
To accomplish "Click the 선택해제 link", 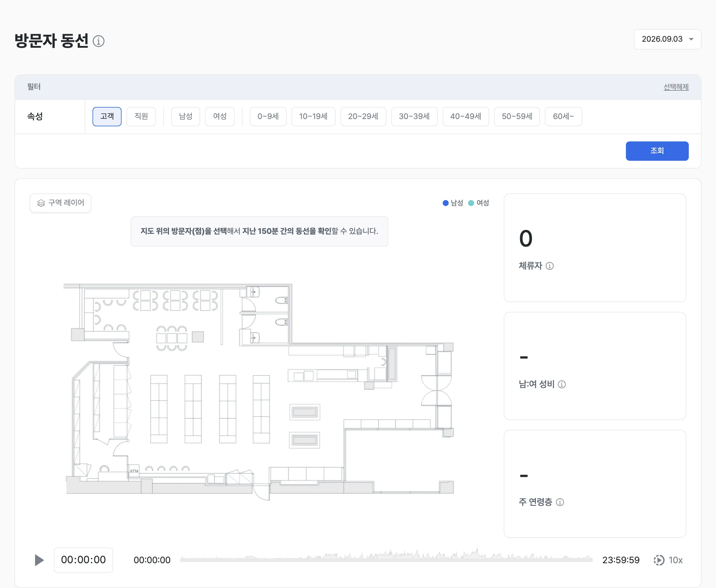I will click(x=676, y=87).
